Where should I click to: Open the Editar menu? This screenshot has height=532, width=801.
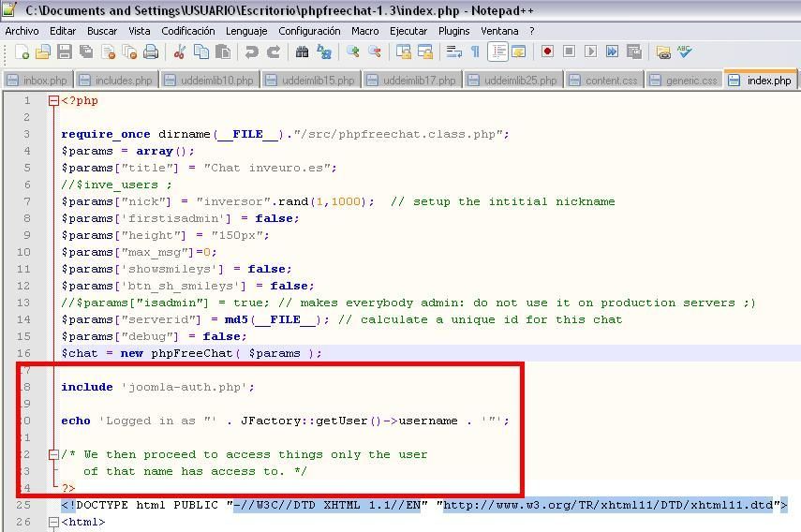tap(63, 31)
